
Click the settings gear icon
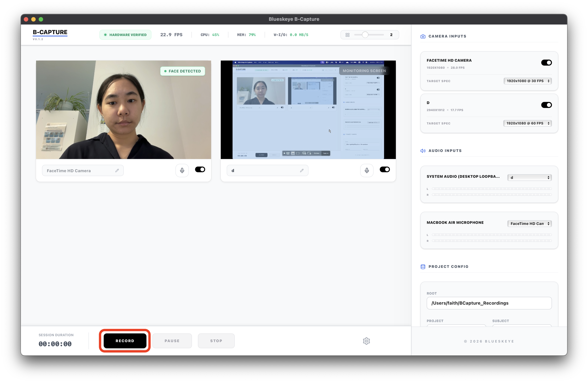366,341
